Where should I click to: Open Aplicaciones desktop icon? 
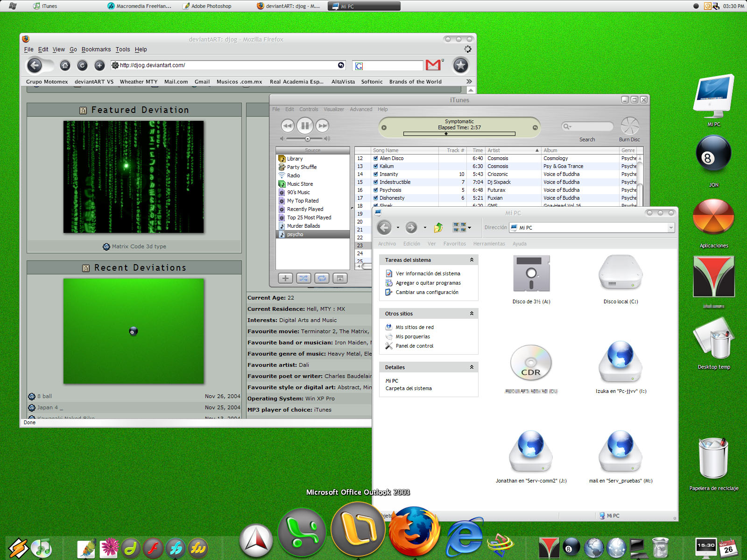point(713,217)
